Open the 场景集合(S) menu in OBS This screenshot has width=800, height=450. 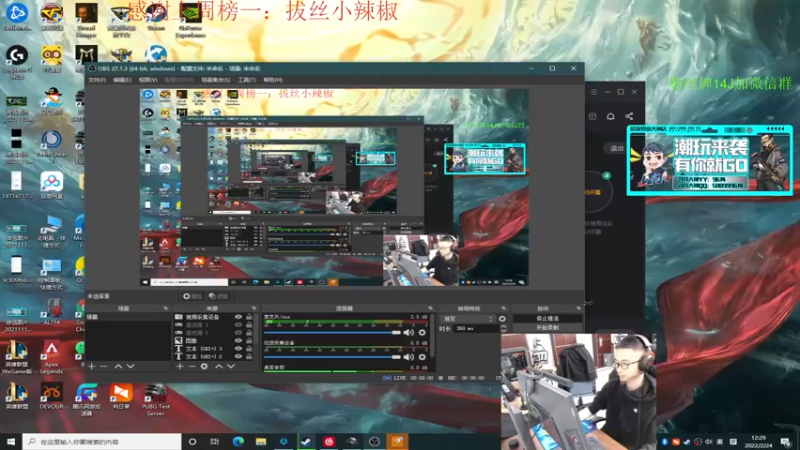click(216, 80)
